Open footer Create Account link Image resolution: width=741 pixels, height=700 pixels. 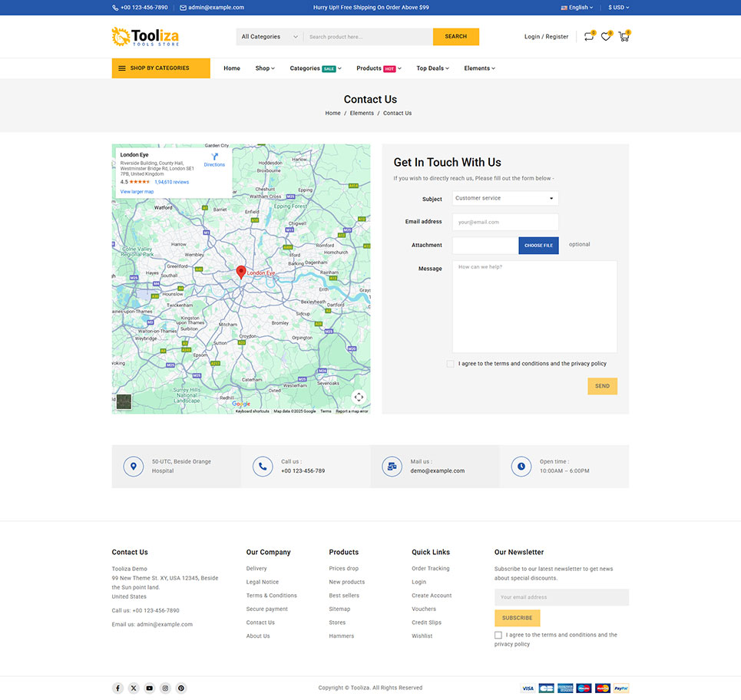[x=432, y=596]
